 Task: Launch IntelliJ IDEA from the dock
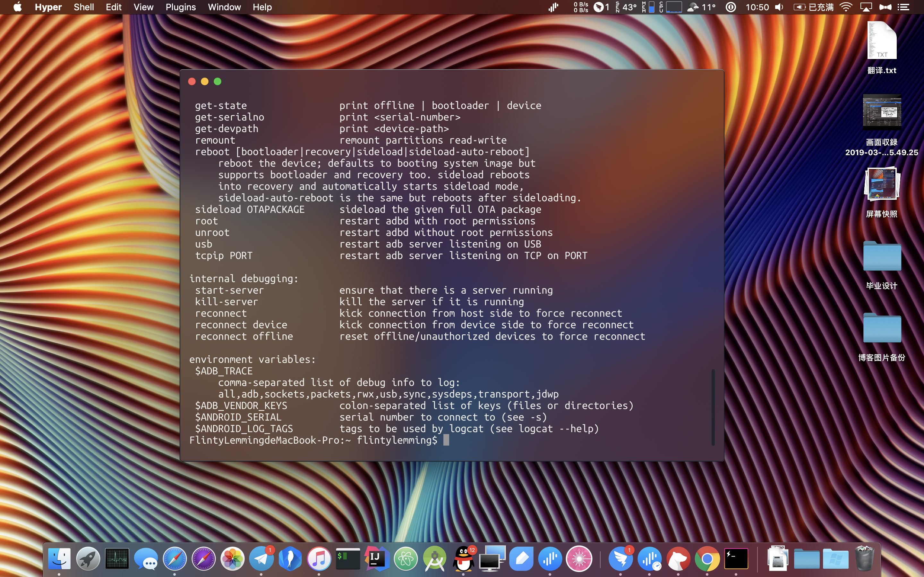click(376, 559)
